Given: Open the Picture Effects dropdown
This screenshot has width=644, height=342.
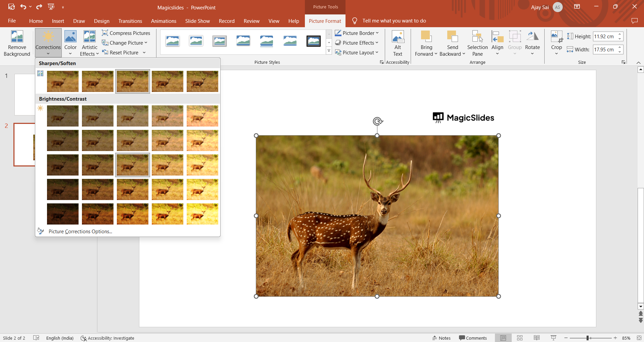Looking at the screenshot, I should pos(357,43).
